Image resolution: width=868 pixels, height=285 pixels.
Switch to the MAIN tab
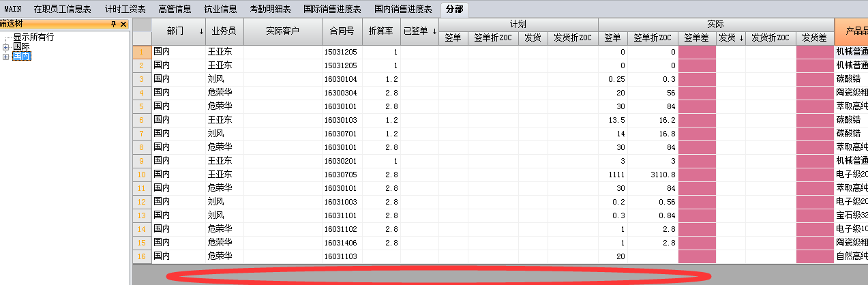(x=13, y=9)
